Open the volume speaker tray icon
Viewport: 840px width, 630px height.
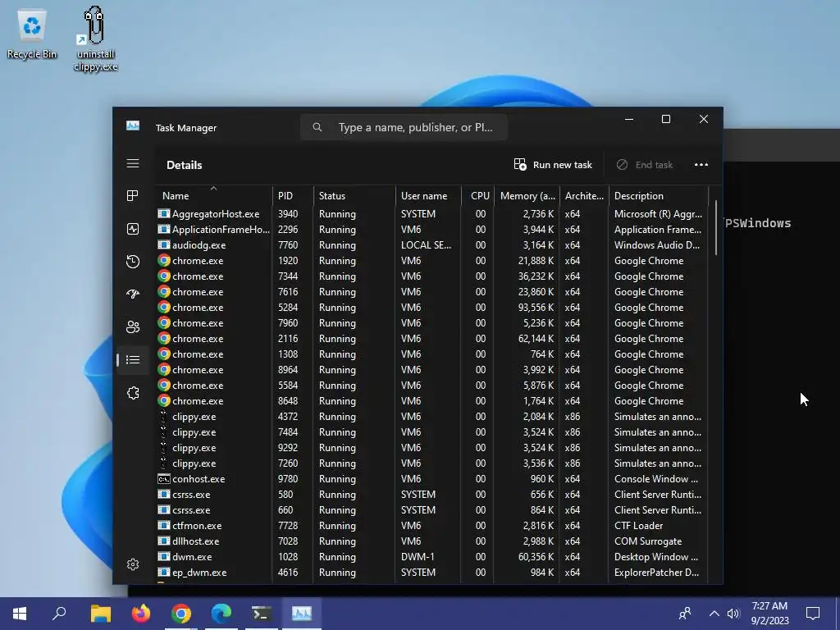[x=733, y=614]
